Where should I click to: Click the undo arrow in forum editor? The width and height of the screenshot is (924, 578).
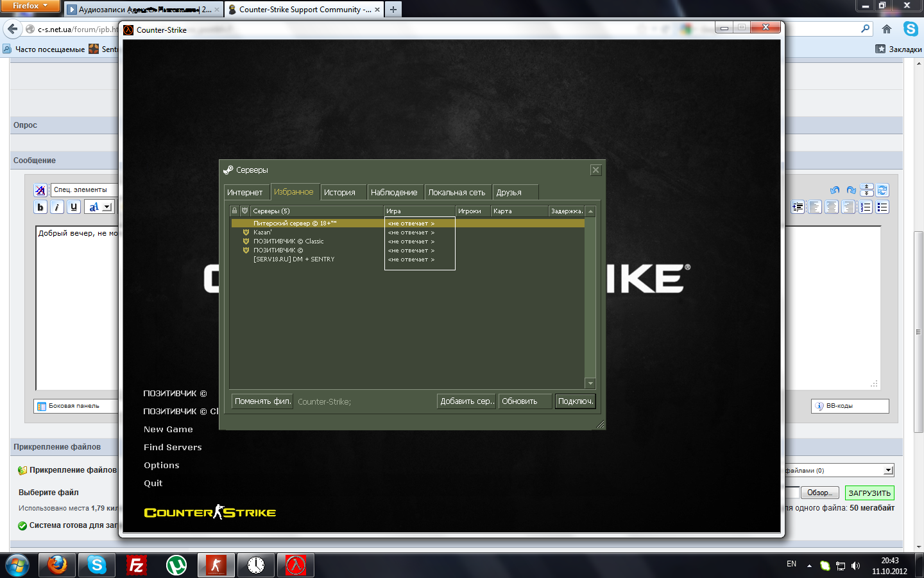coord(835,190)
